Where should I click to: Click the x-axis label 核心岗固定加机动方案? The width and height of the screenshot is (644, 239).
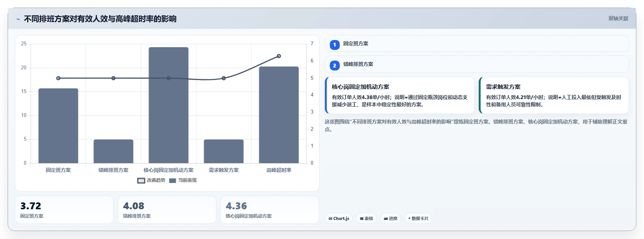pos(168,170)
